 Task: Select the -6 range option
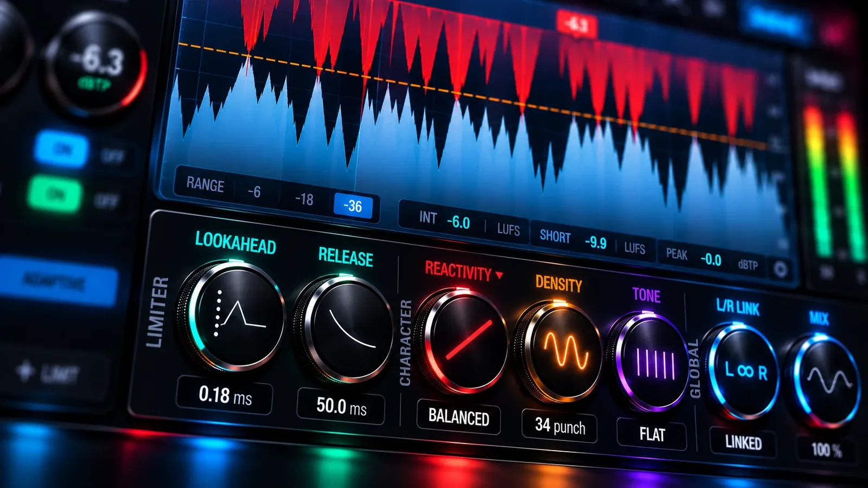[254, 191]
